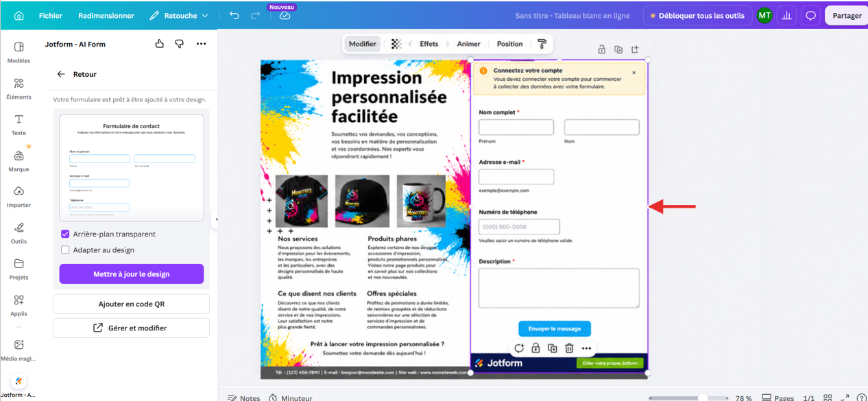Dismiss the Connectez votre compte notice
The image size is (868, 401).
point(634,73)
